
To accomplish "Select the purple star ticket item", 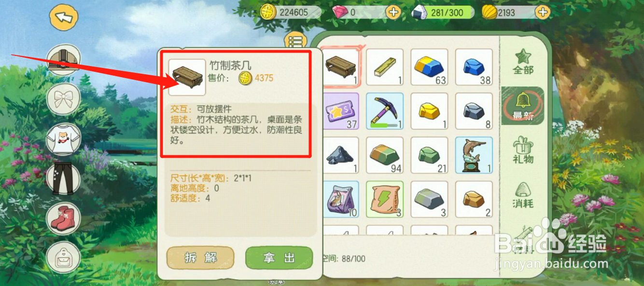I will (340, 111).
